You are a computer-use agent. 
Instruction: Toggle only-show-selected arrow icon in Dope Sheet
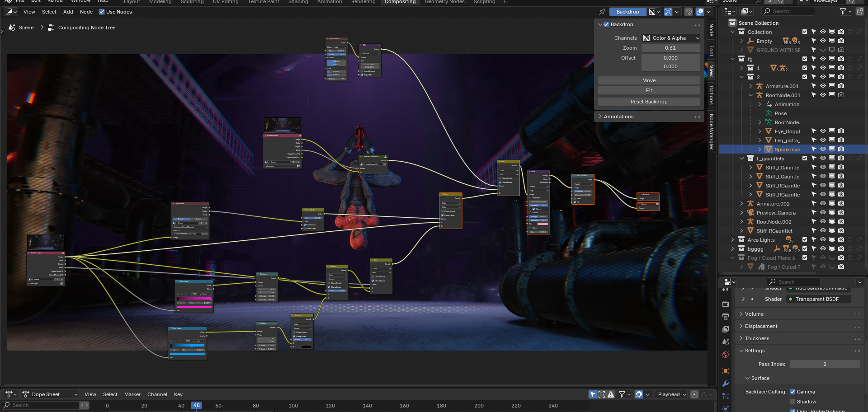click(x=592, y=394)
